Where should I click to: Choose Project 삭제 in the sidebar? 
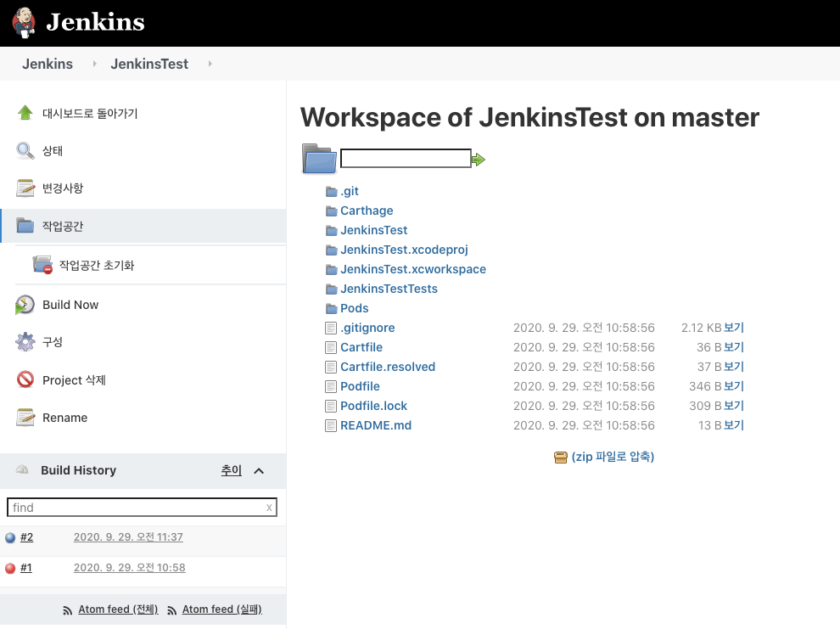[x=74, y=380]
